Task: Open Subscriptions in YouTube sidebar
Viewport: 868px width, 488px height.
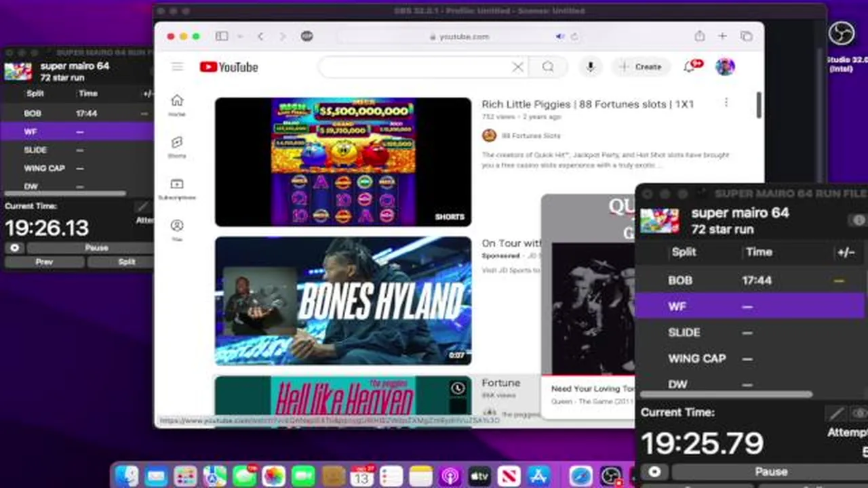Action: (x=177, y=188)
